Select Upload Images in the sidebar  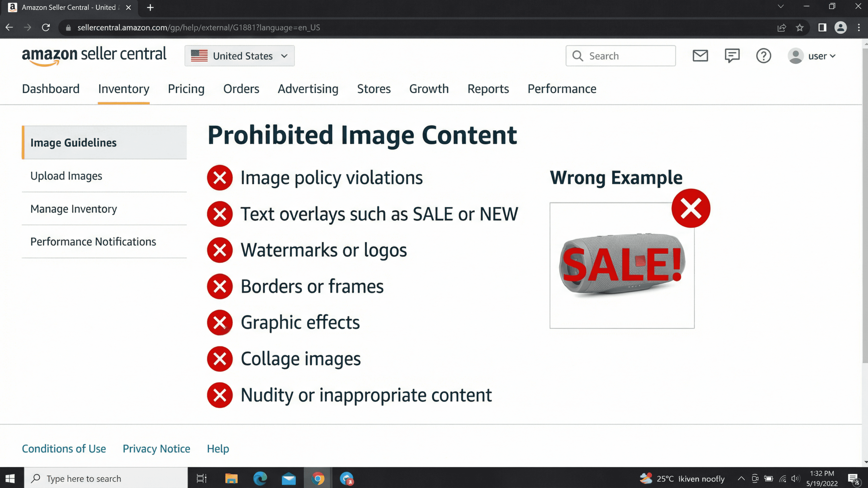tap(66, 176)
